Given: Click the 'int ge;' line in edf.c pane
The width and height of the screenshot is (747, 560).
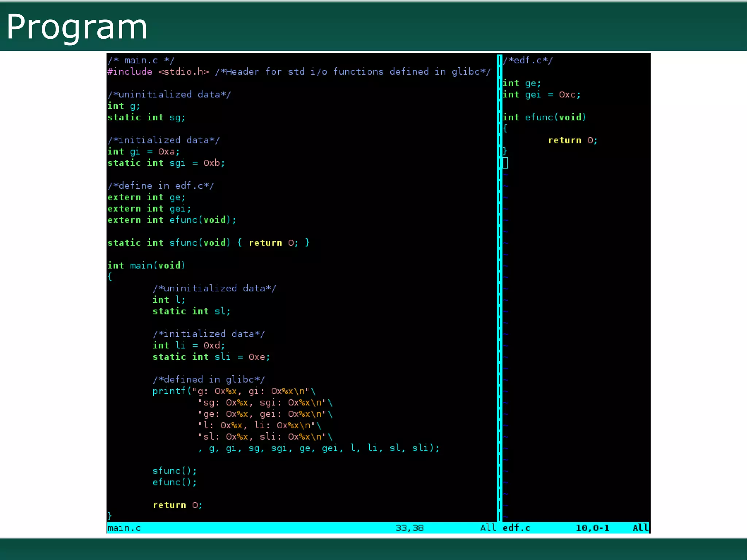Looking at the screenshot, I should tap(522, 83).
